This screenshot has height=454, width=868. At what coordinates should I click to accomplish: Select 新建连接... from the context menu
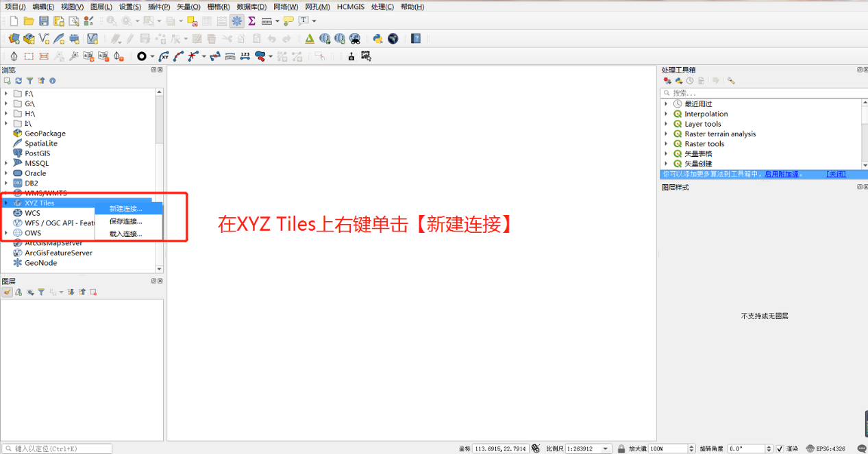coord(126,209)
